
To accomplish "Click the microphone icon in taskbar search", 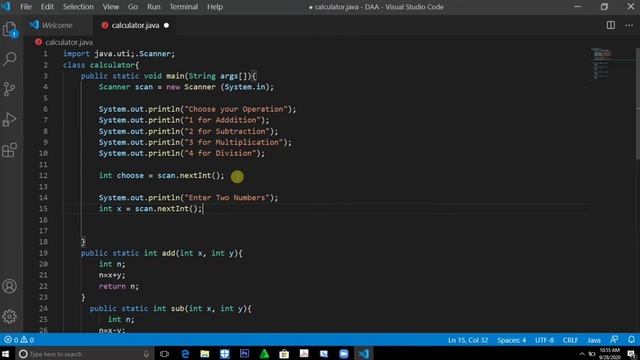I will tap(146, 354).
